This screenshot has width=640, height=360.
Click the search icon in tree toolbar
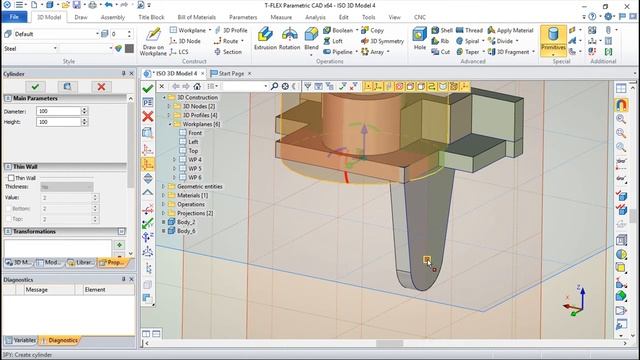click(274, 86)
